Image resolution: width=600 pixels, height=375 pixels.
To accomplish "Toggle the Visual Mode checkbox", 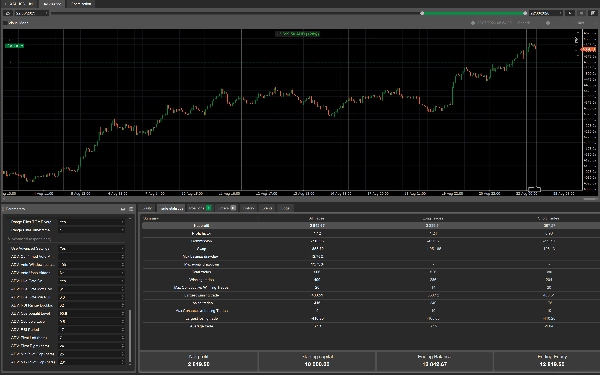I will pos(5,23).
